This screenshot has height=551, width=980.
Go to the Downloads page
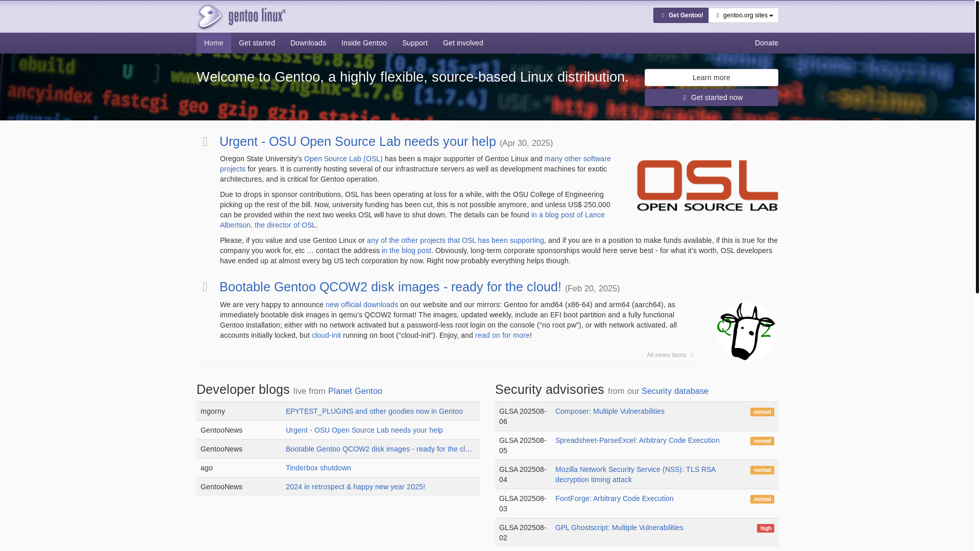pos(308,43)
